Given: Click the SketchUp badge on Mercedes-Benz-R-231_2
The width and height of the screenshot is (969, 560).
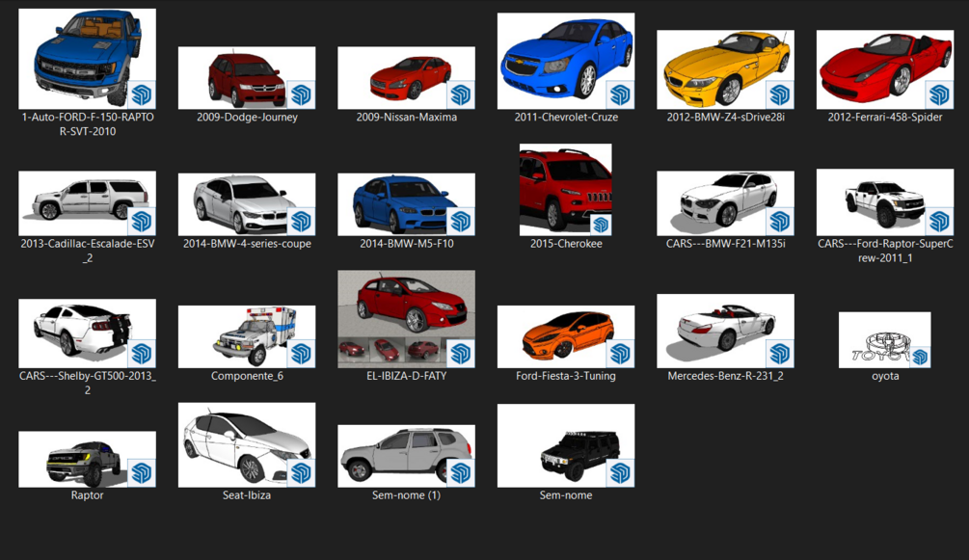Looking at the screenshot, I should [780, 354].
